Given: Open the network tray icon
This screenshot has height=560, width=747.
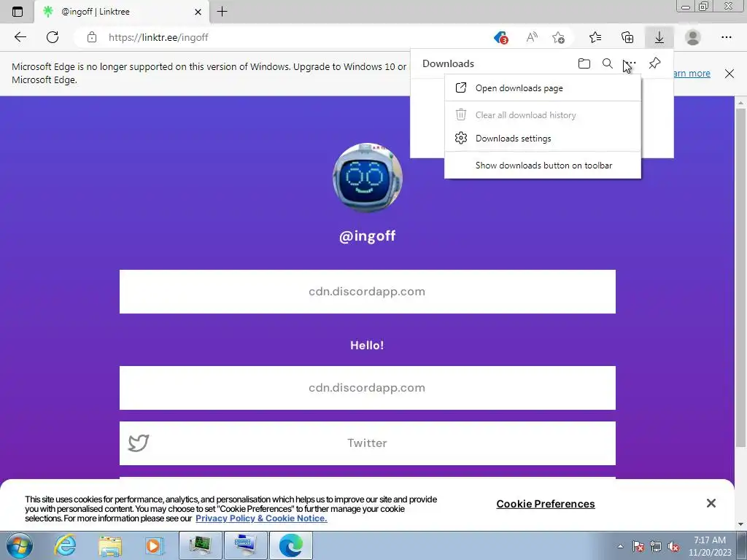Looking at the screenshot, I should 656,547.
